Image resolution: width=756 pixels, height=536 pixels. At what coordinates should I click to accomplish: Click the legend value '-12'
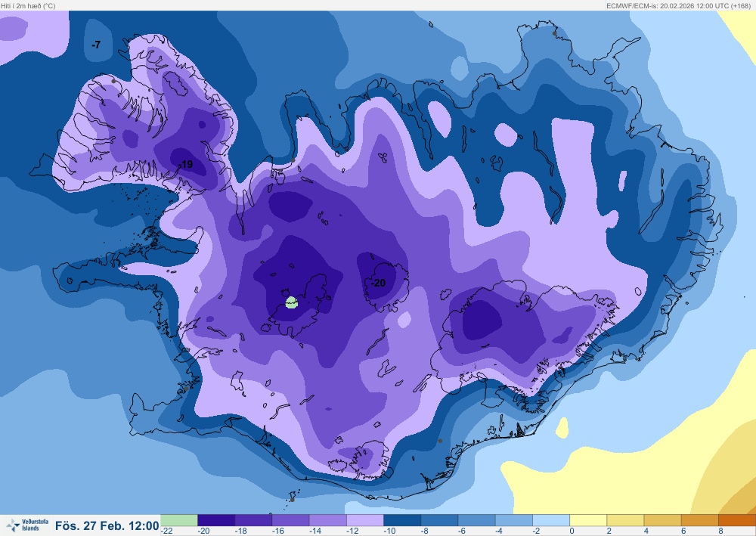(x=352, y=531)
